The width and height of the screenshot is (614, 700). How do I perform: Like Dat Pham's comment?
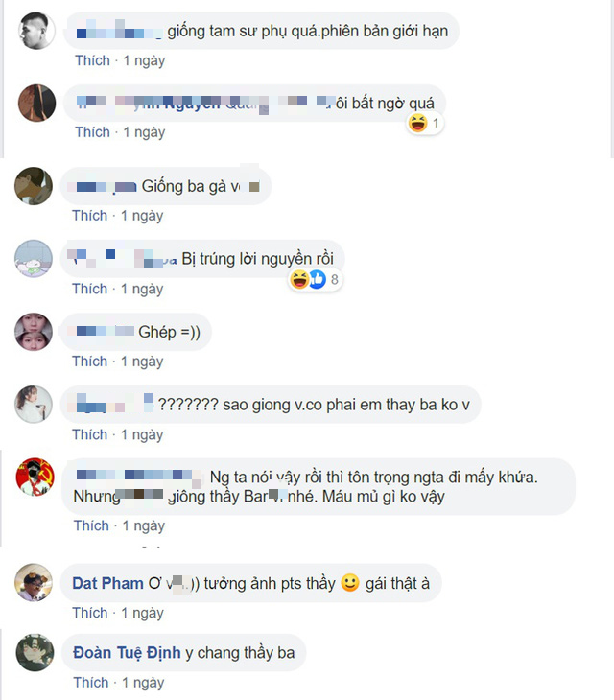coord(90,613)
